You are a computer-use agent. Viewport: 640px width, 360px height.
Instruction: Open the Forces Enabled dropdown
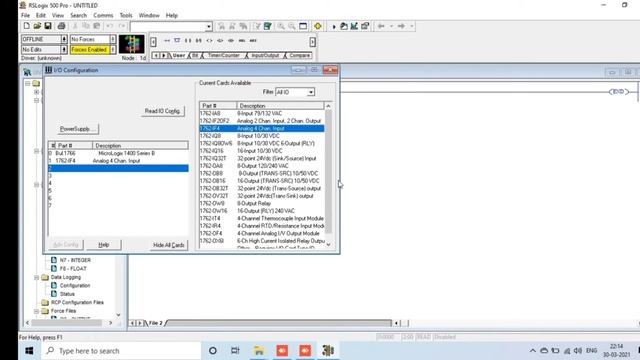point(113,49)
